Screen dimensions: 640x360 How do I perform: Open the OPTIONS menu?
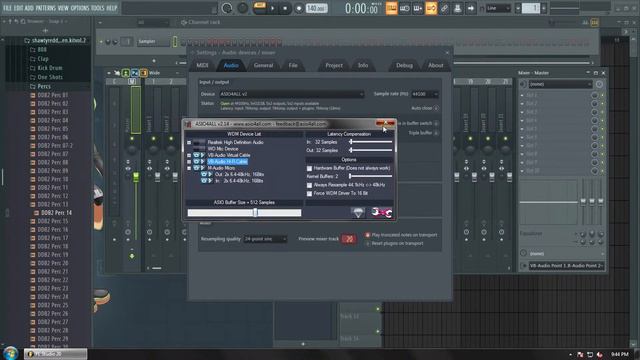point(80,8)
